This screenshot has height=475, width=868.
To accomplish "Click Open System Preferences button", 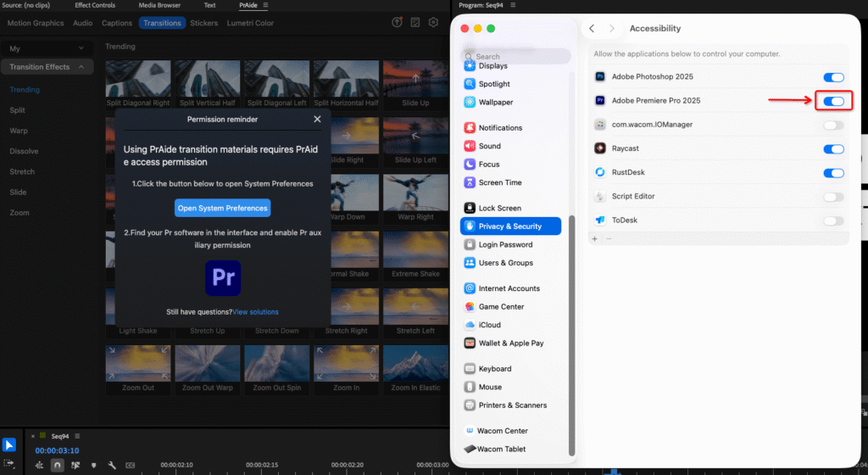I will click(223, 208).
